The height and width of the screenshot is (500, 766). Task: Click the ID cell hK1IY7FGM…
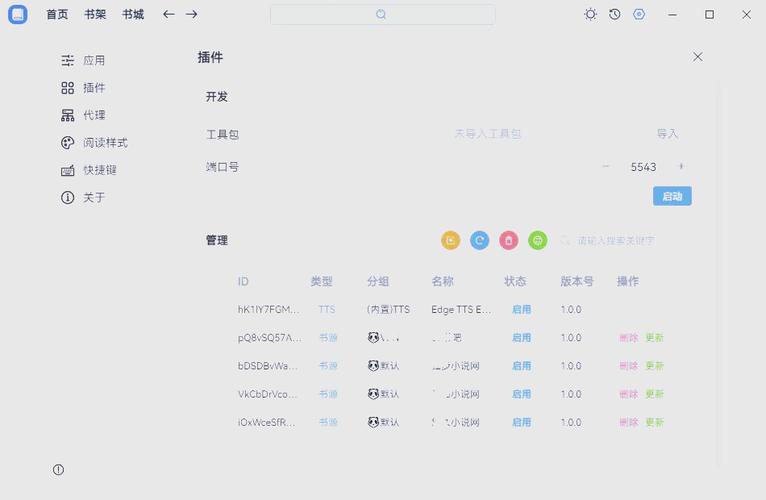coord(268,309)
